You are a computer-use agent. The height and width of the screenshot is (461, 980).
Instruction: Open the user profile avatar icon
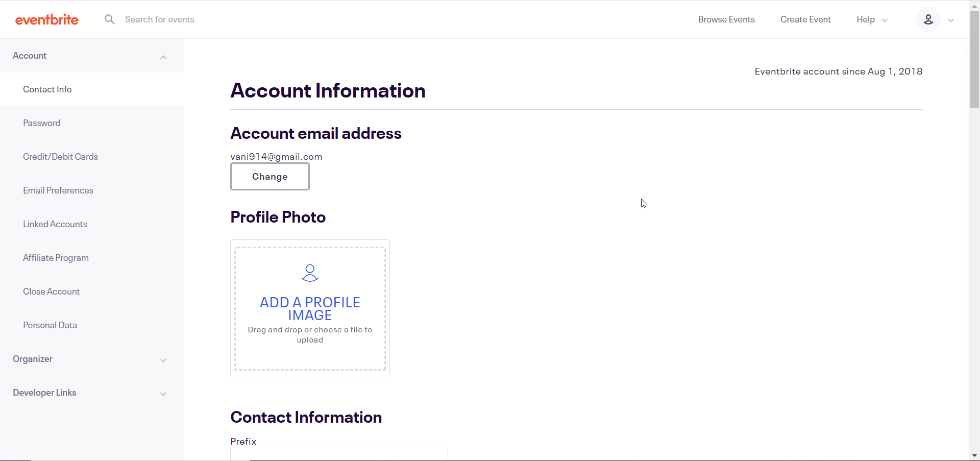[928, 19]
